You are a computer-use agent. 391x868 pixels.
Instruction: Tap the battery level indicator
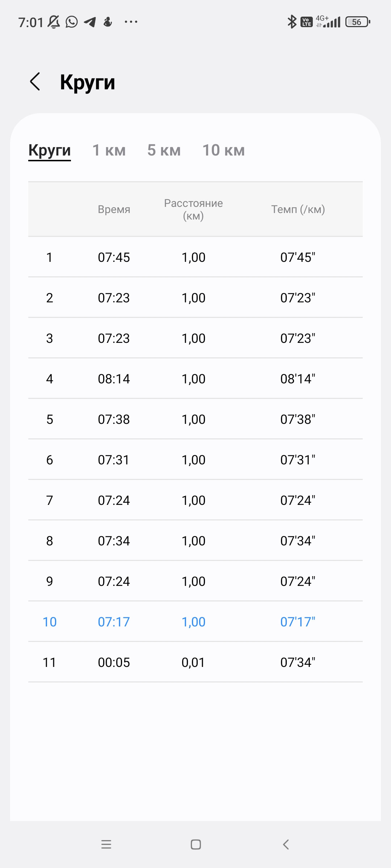point(358,22)
